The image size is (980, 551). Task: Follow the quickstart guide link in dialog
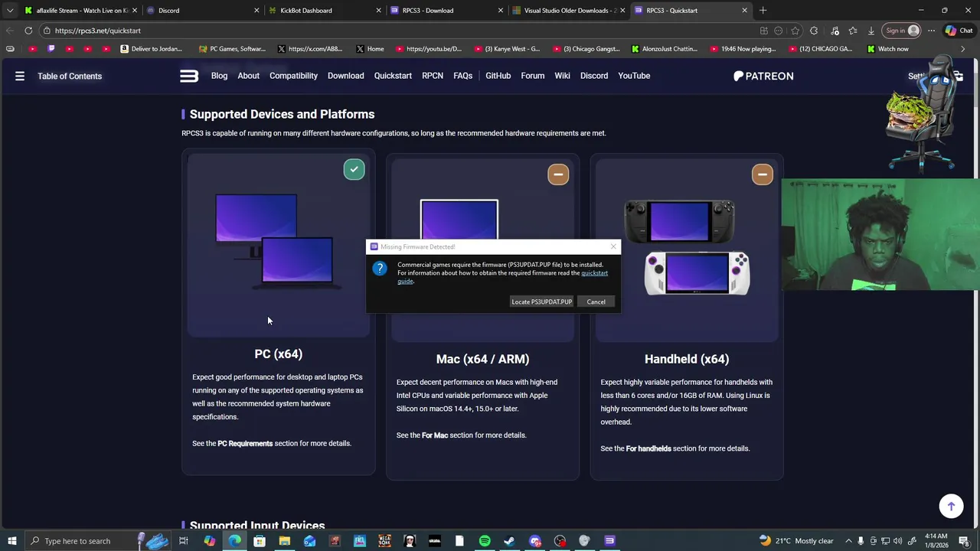(594, 273)
